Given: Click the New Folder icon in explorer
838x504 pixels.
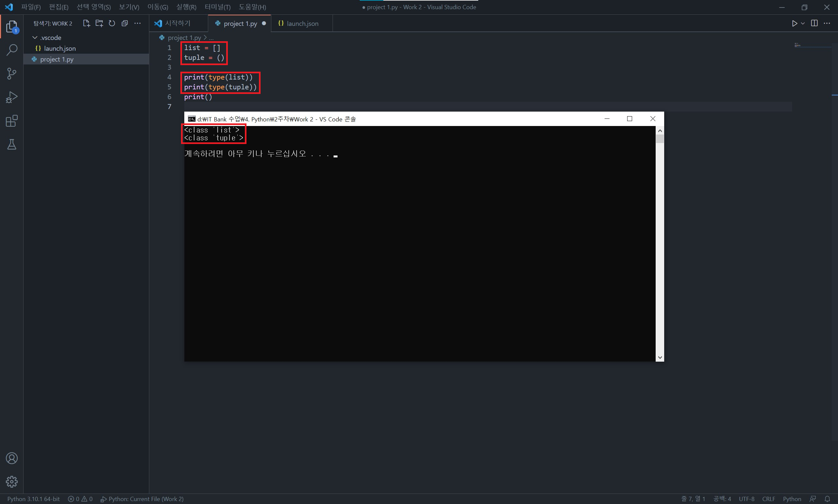Looking at the screenshot, I should click(x=99, y=24).
